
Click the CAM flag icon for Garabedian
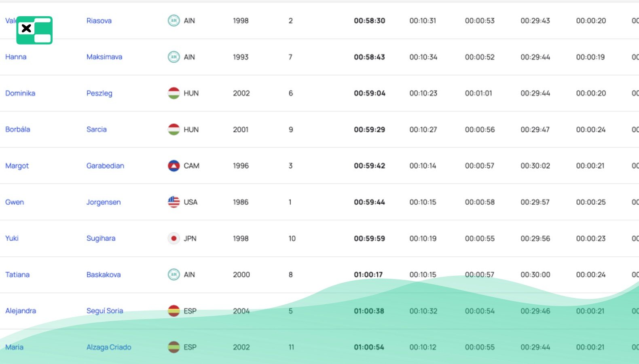(x=174, y=166)
